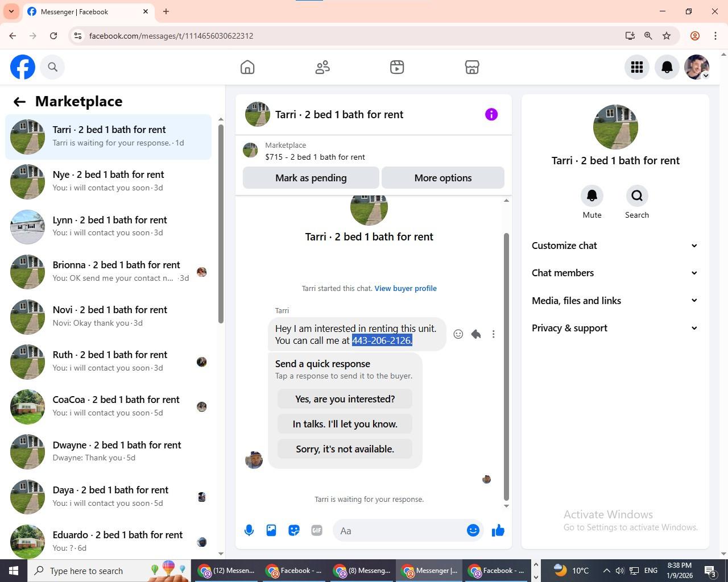Open the CoaCoa conversation
Screen dimensions: 728x582
pyautogui.click(x=108, y=407)
